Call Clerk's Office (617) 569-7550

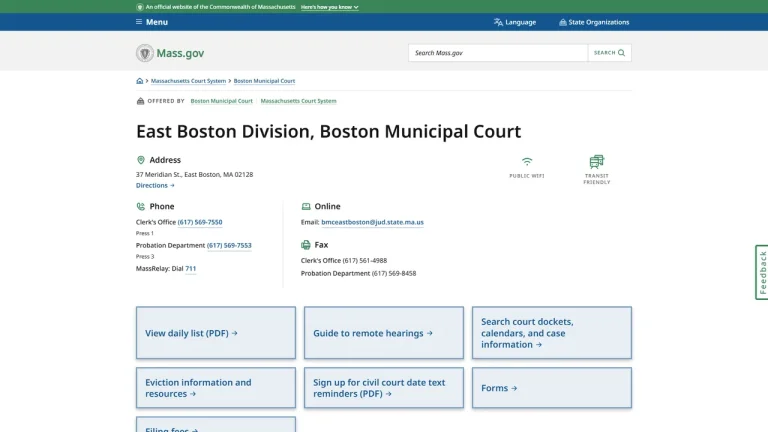tap(200, 222)
